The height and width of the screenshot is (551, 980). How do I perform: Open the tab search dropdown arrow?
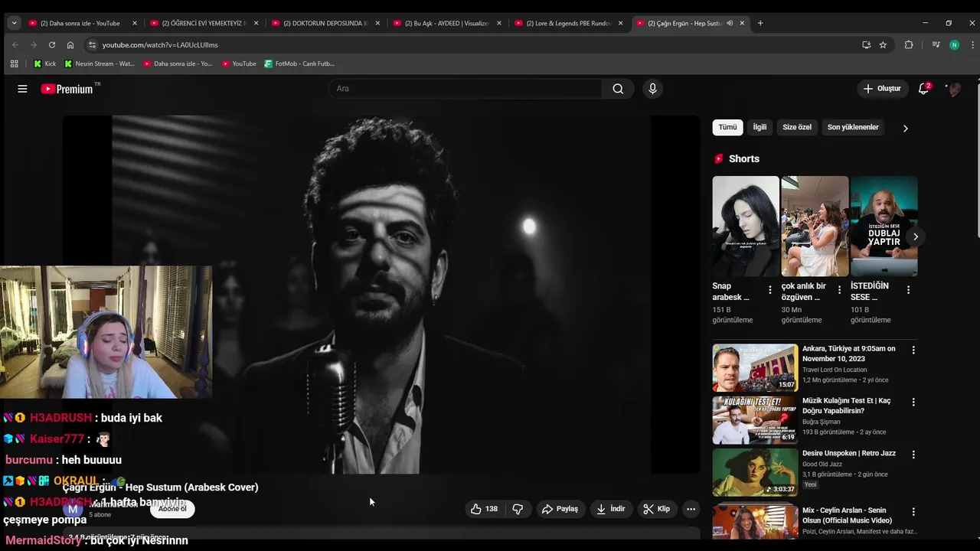click(x=14, y=23)
